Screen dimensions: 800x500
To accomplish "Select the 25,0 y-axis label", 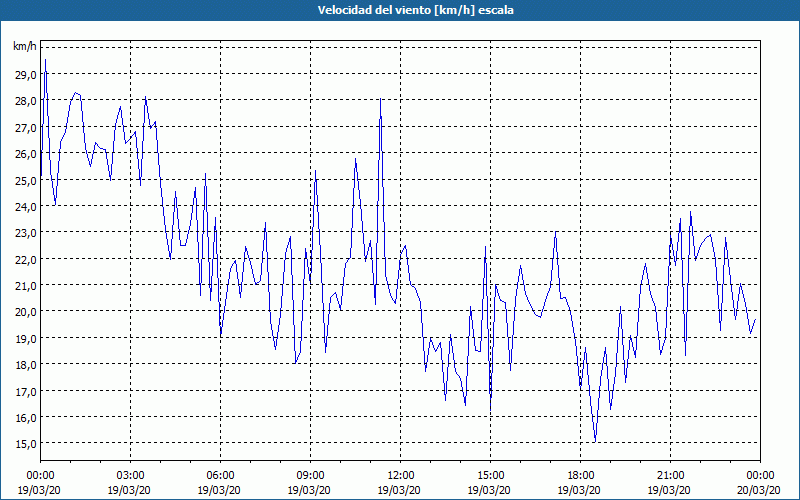I will click(26, 180).
